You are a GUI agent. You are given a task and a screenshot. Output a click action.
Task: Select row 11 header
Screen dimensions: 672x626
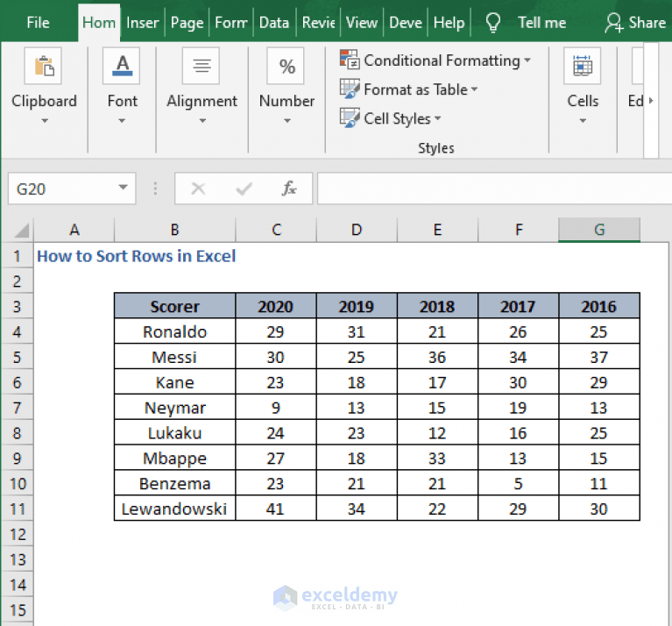(x=17, y=509)
